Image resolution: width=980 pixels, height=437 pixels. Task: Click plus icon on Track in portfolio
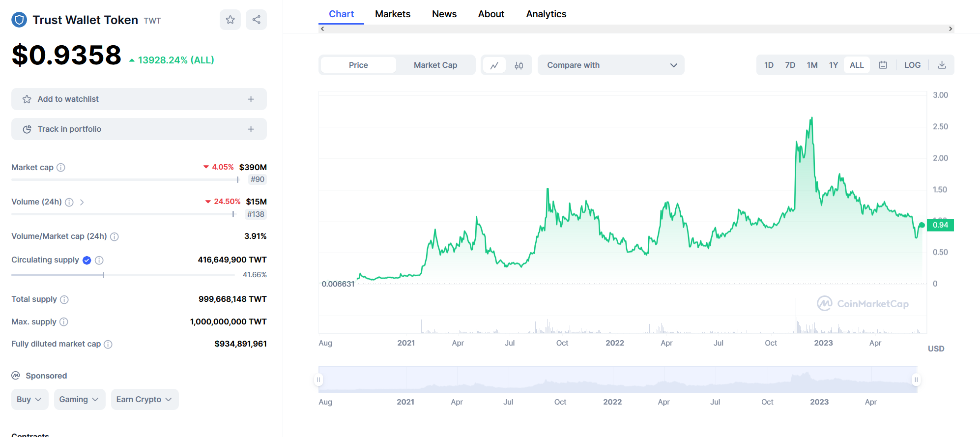point(251,129)
